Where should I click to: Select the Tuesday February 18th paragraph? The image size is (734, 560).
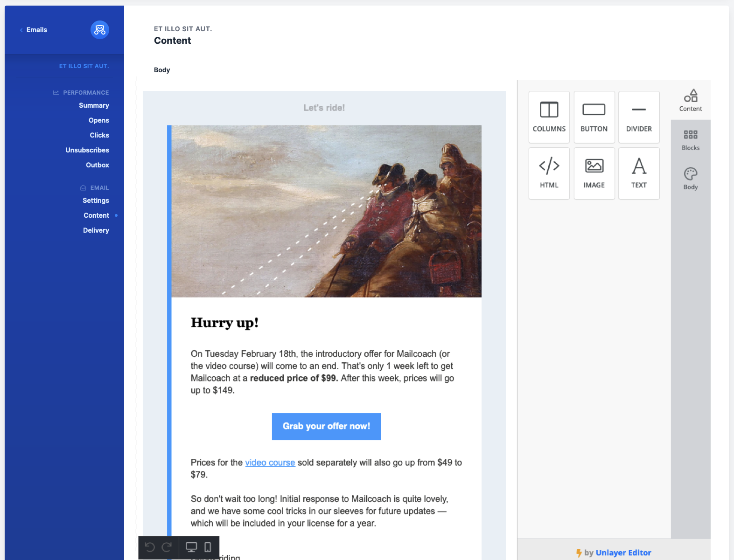(x=322, y=372)
